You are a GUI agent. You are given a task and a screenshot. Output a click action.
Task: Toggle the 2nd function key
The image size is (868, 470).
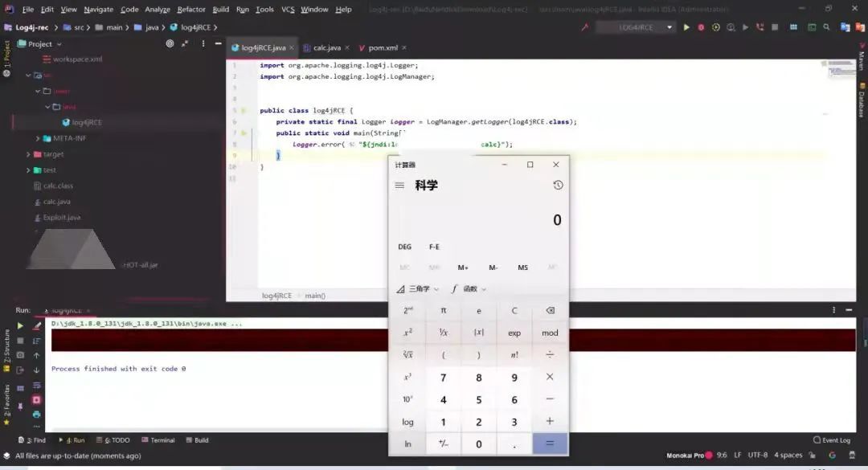point(407,310)
